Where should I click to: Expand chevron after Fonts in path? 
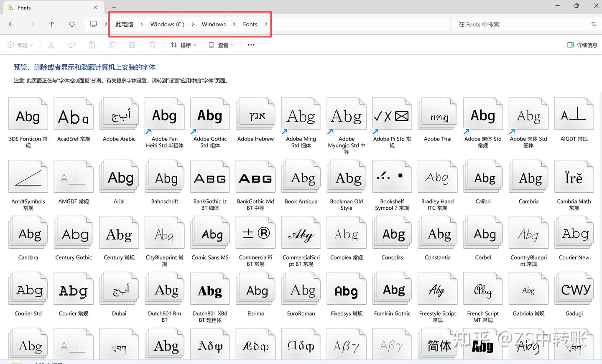pyautogui.click(x=266, y=24)
